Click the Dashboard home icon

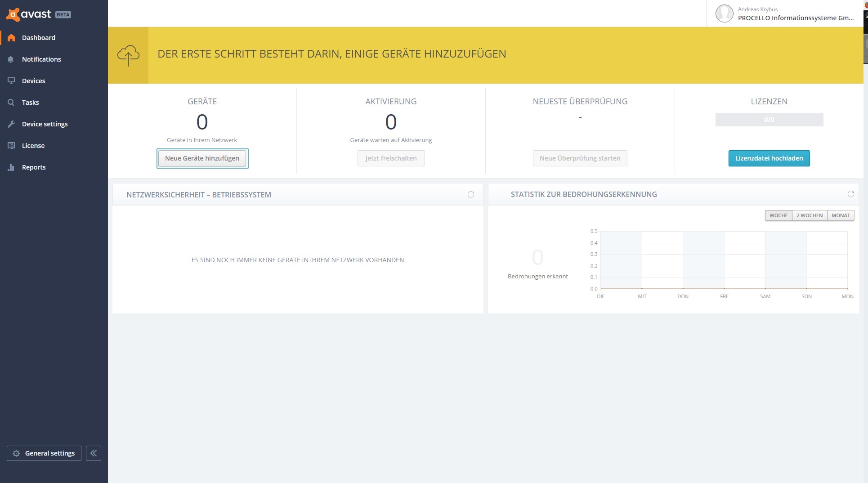11,38
